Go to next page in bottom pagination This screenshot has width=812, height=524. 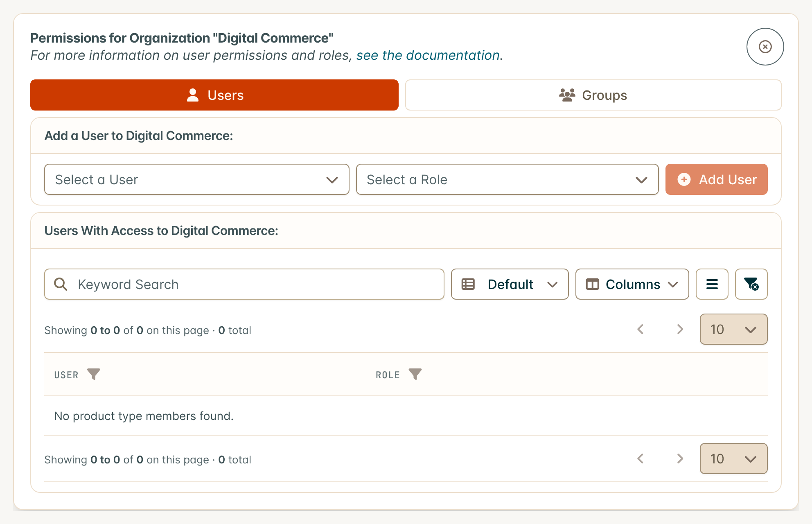tap(680, 458)
